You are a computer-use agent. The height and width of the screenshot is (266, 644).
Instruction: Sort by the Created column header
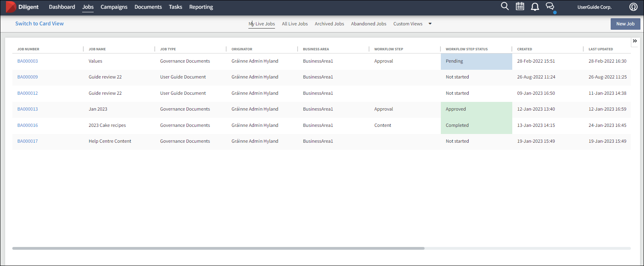click(x=525, y=49)
